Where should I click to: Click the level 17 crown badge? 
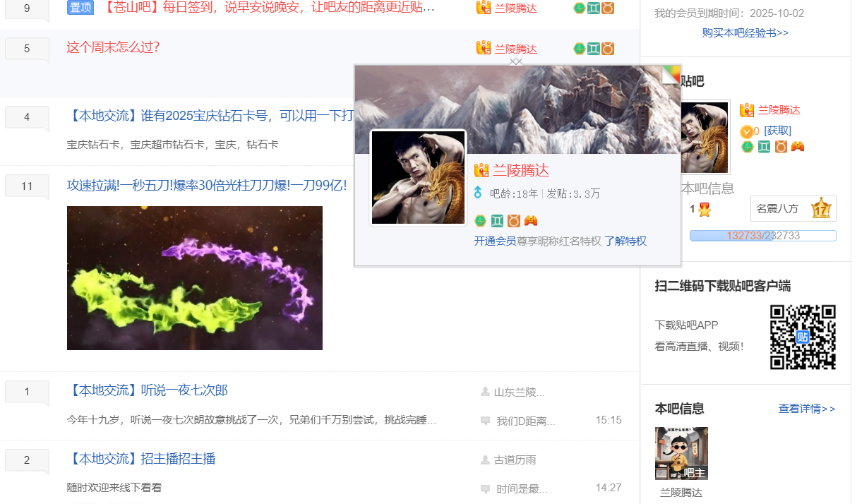pyautogui.click(x=820, y=209)
